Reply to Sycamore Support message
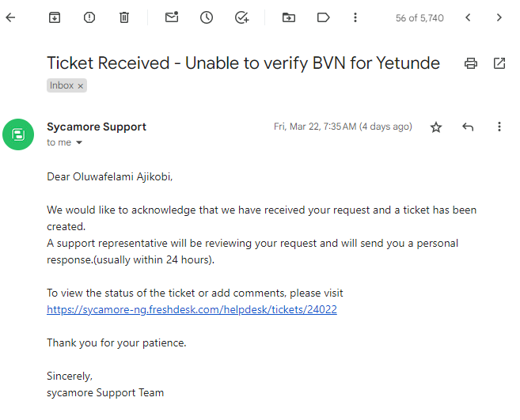Screen dimensions: 520x420 pyautogui.click(x=468, y=127)
